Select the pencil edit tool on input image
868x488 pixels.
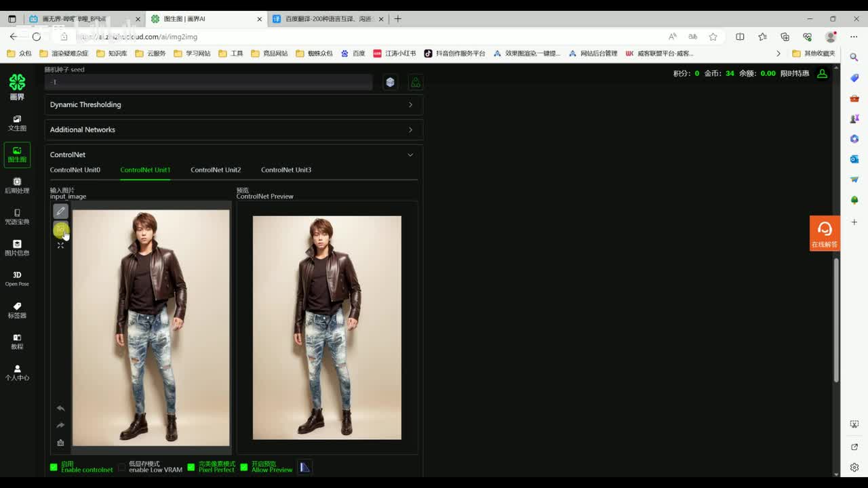(x=60, y=211)
